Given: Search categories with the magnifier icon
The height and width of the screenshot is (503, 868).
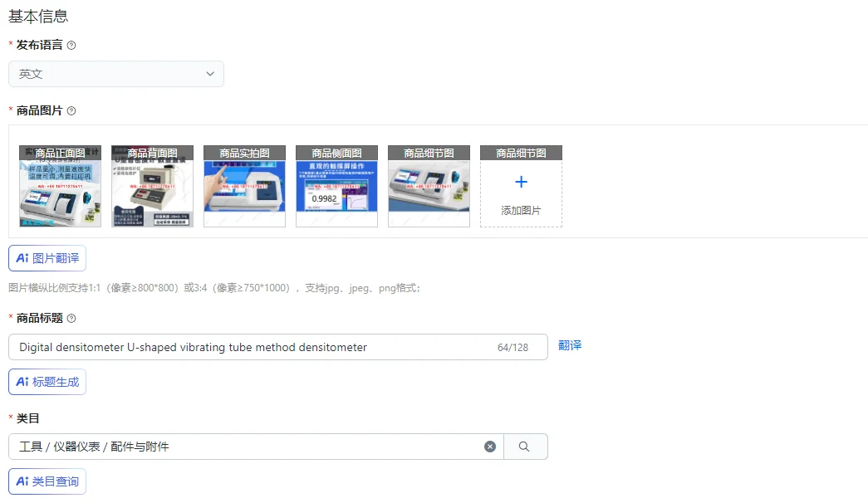Looking at the screenshot, I should [524, 447].
